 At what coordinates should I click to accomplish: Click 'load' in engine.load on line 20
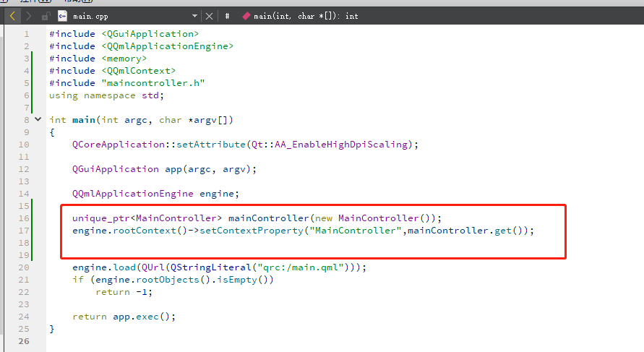click(124, 267)
